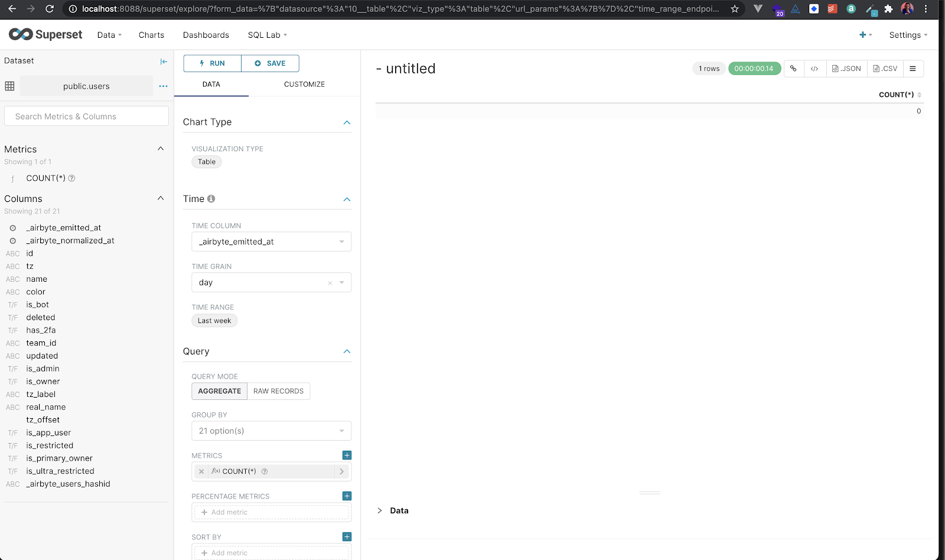Click the RUN button
This screenshot has width=945, height=560.
211,63
